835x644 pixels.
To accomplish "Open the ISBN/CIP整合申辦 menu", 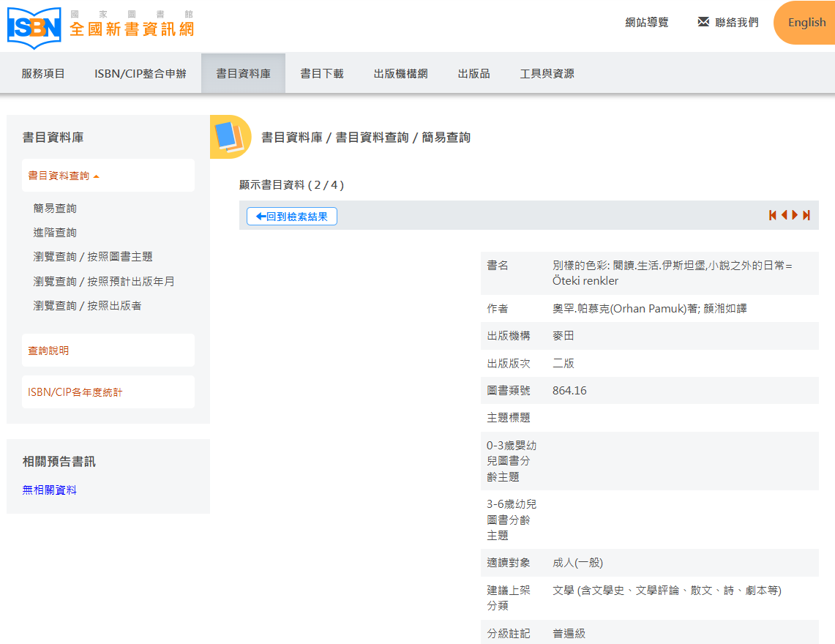I will [x=141, y=73].
